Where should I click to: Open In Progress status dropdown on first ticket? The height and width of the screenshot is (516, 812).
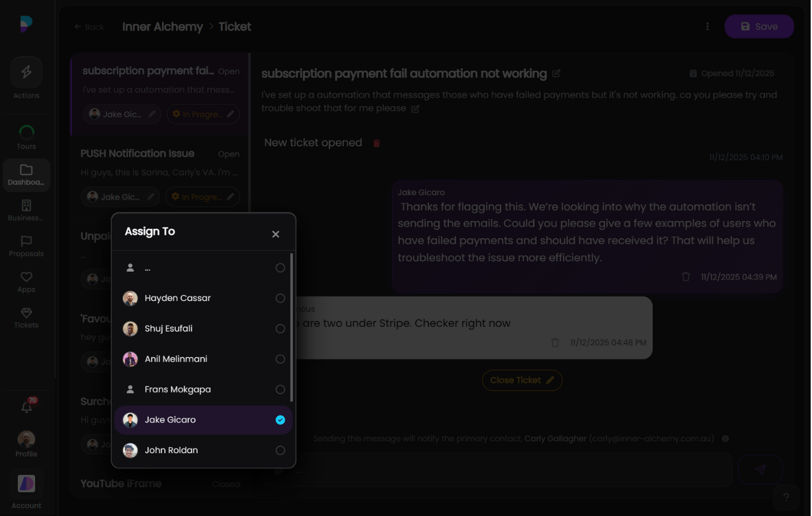[x=202, y=114]
